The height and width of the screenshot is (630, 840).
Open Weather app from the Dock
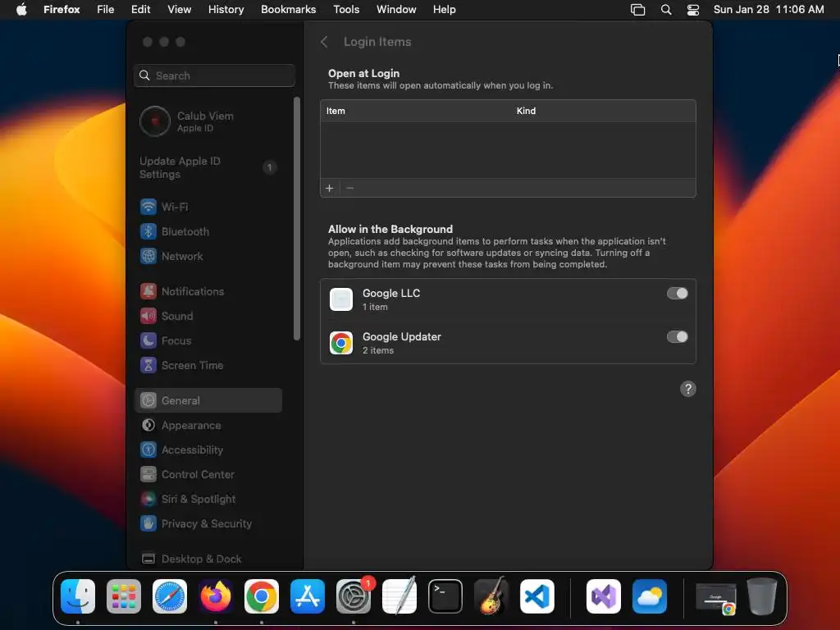(650, 596)
